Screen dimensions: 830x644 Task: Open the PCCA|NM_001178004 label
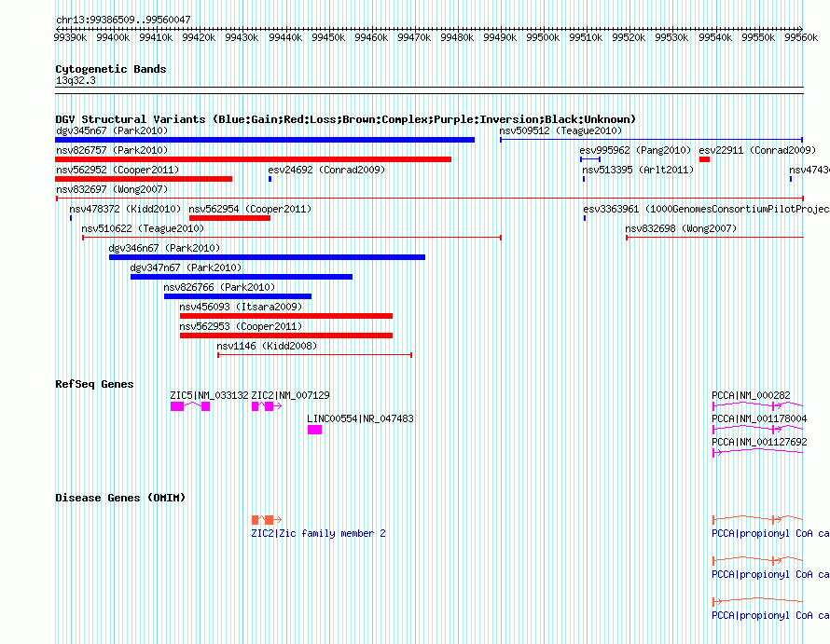[759, 418]
